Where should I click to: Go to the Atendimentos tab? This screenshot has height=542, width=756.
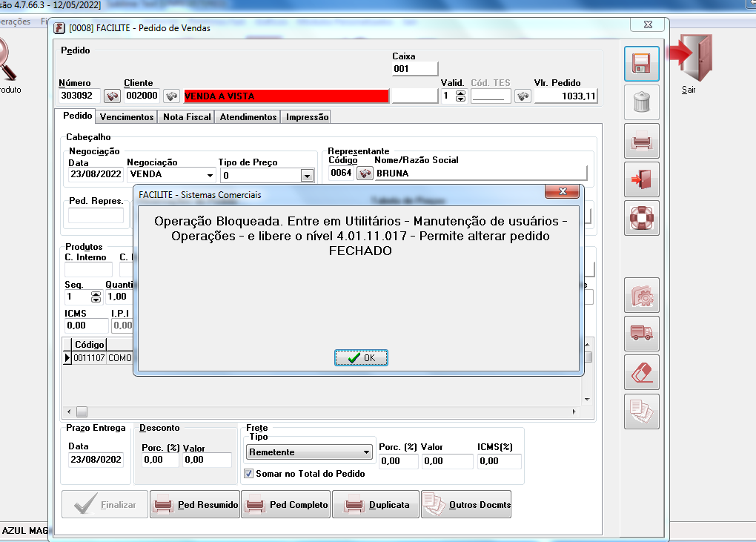click(248, 116)
